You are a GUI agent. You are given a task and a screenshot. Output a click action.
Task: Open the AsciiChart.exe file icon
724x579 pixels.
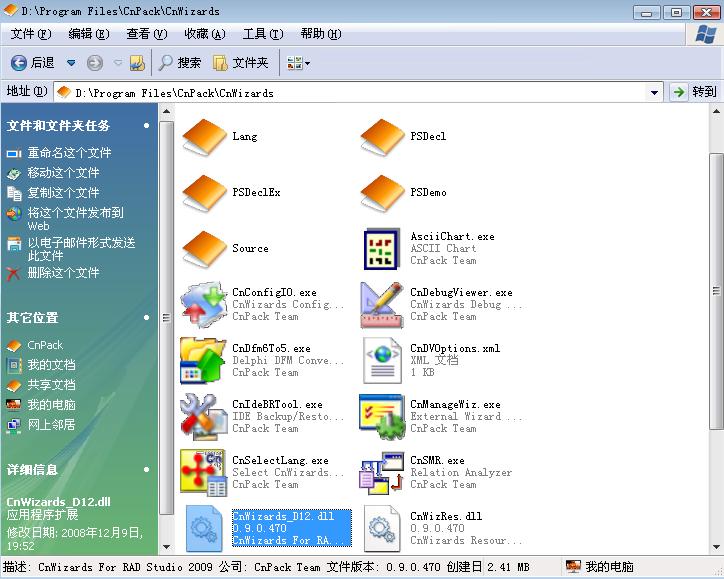click(x=382, y=249)
